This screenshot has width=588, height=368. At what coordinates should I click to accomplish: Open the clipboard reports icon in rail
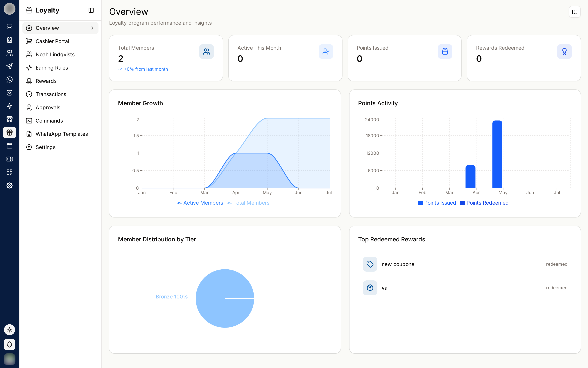[10, 40]
